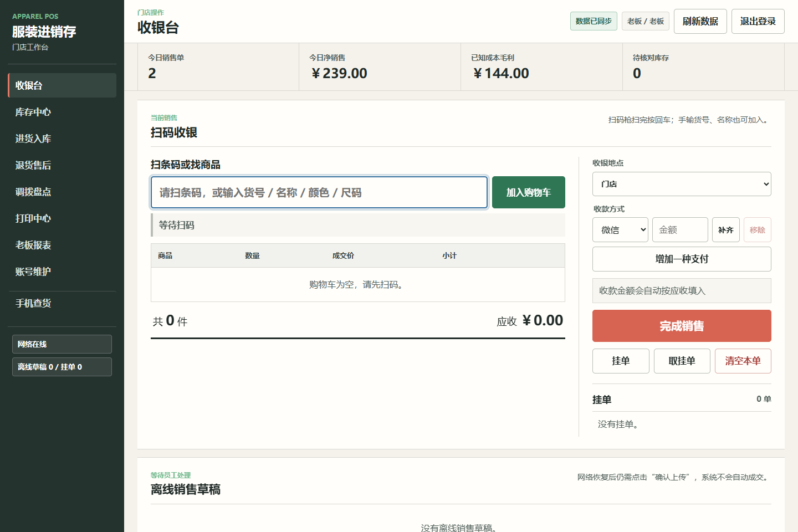The image size is (798, 532).
Task: Refresh data with 刷新数据 button
Action: 700,21
